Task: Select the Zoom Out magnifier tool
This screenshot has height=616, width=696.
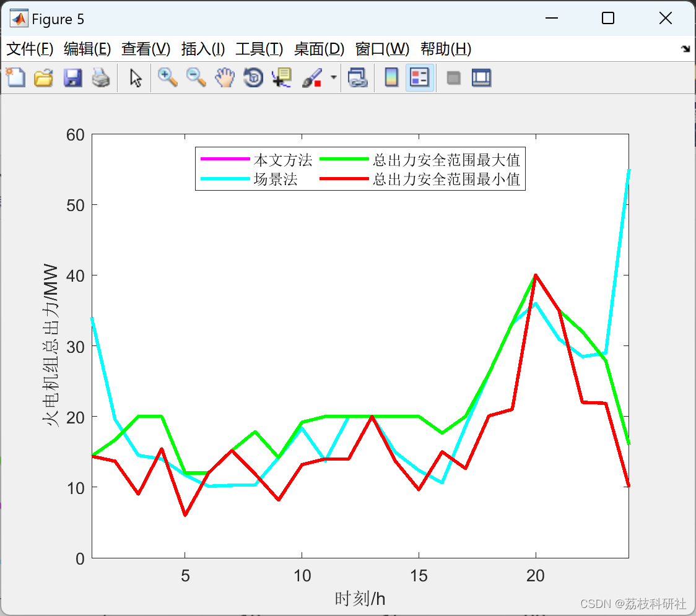Action: (196, 78)
